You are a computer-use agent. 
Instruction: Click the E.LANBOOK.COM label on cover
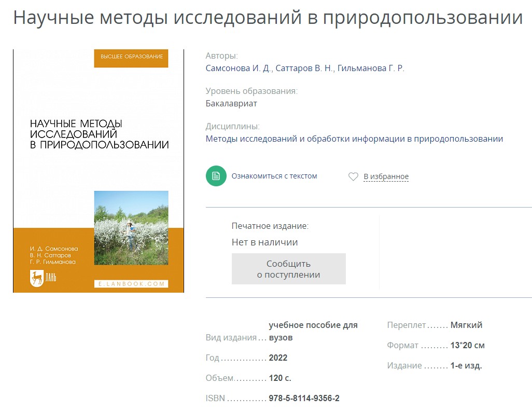tap(131, 284)
